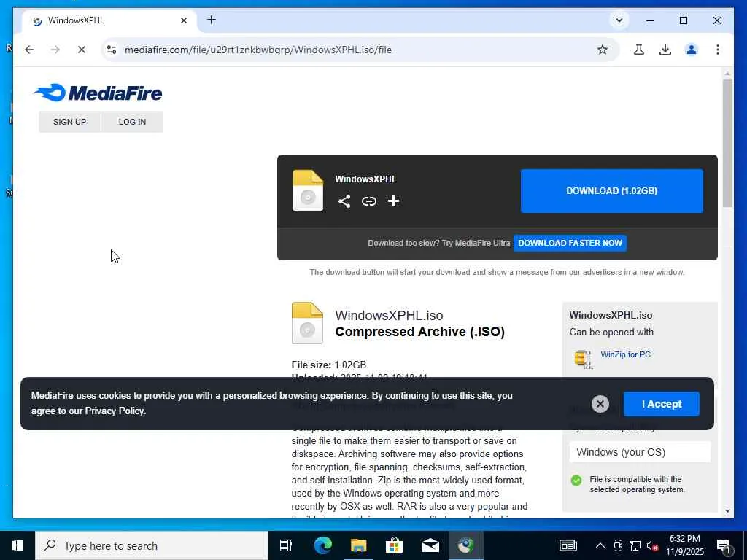Click the page vertical scrollbar thumb
The height and width of the screenshot is (560, 747).
[727, 143]
